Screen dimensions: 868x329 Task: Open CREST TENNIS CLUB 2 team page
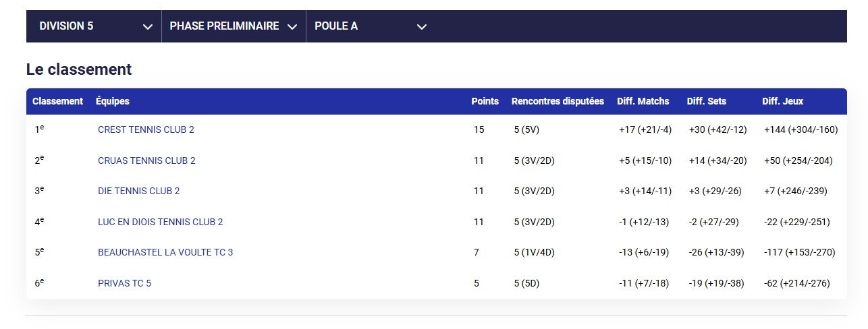coord(146,129)
